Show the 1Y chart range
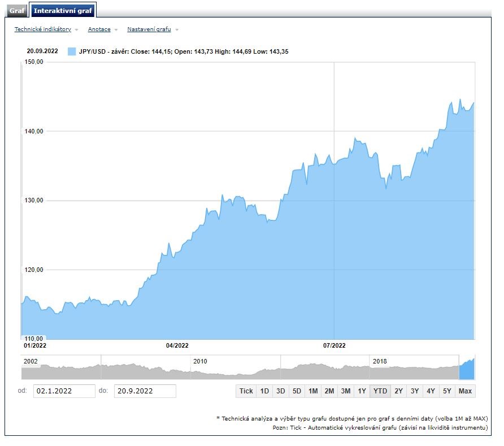Screen dimensions: 504x446 (x=362, y=391)
